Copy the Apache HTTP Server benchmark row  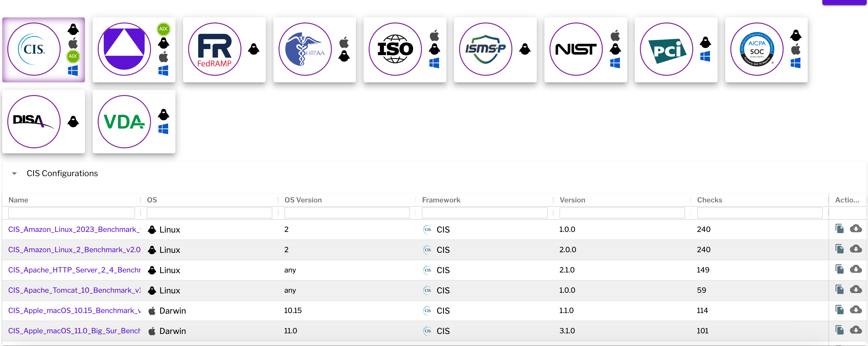pyautogui.click(x=839, y=269)
